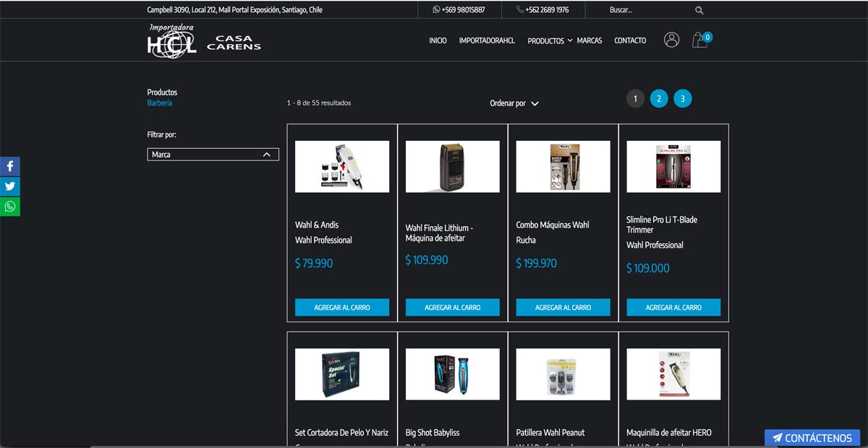
Task: Open MARCAS menu item
Action: tap(590, 40)
